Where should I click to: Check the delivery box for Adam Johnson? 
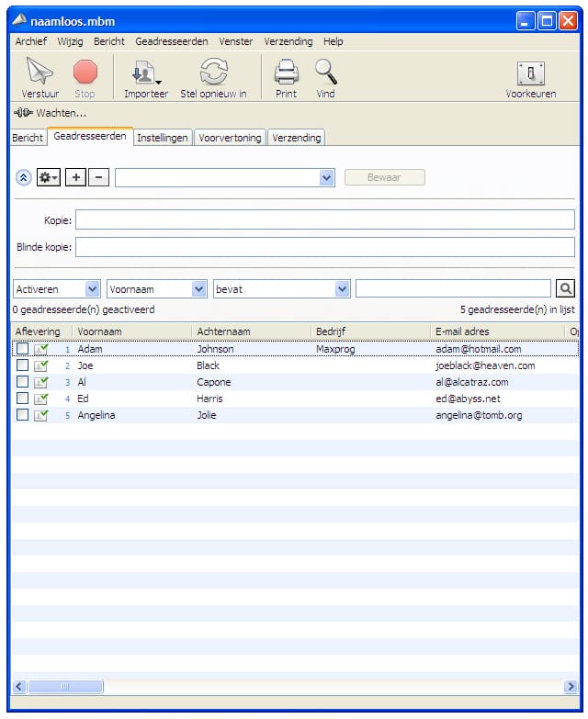[x=22, y=349]
